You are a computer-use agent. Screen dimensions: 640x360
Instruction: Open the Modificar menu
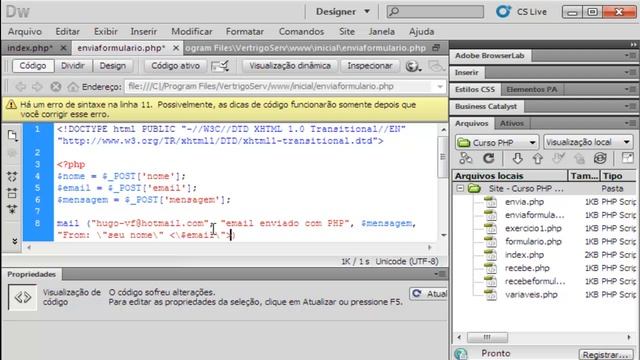tap(192, 31)
